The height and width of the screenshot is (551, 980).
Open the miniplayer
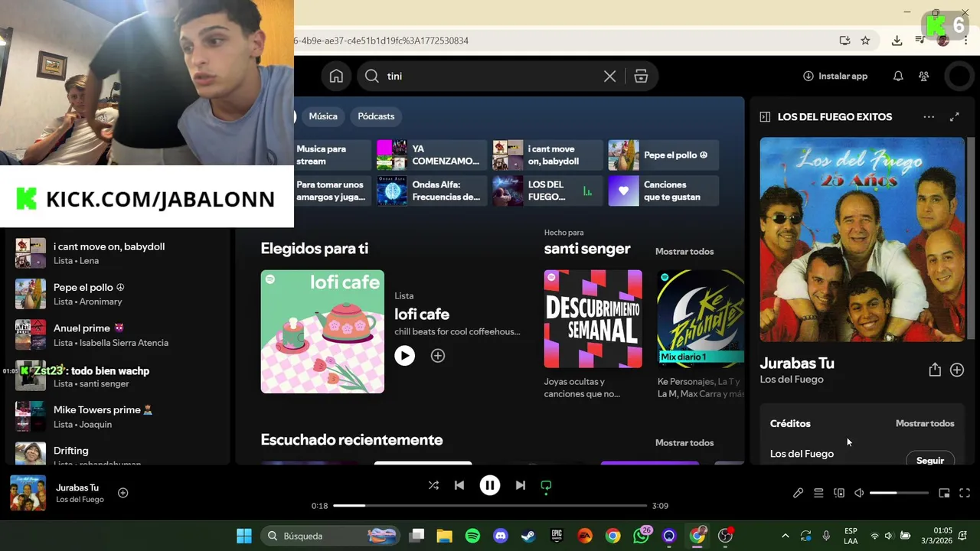[944, 494]
